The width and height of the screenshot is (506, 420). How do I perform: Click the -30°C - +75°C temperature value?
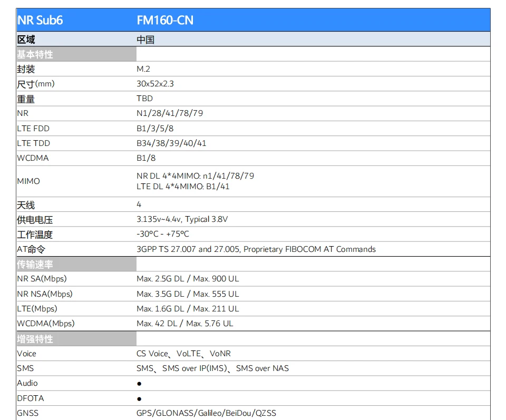163,234
